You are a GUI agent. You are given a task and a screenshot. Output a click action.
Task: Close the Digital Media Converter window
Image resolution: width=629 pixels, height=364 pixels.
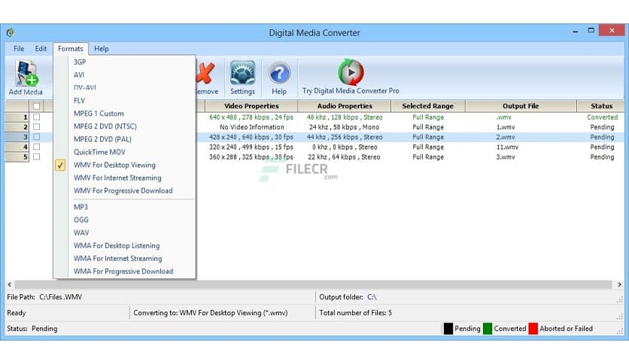[x=612, y=31]
